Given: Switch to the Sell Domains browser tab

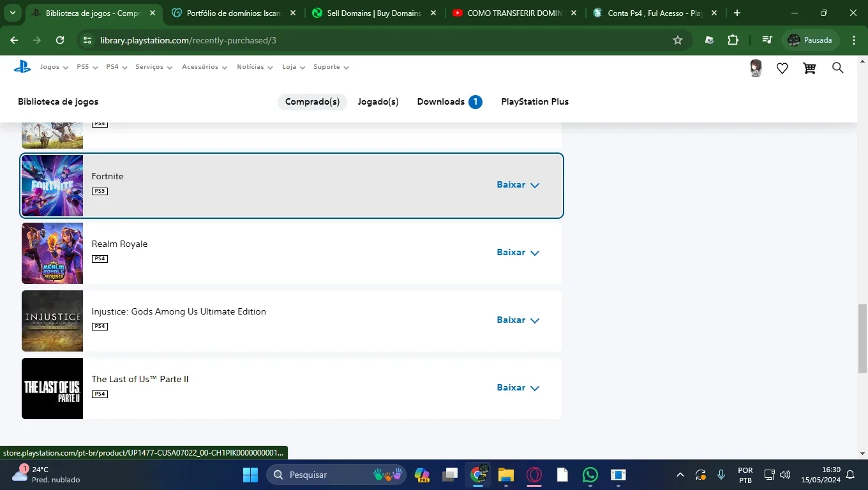Looking at the screenshot, I should click(373, 13).
